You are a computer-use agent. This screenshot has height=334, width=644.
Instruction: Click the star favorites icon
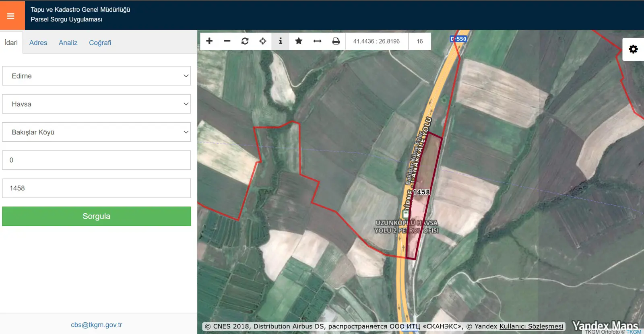[299, 41]
